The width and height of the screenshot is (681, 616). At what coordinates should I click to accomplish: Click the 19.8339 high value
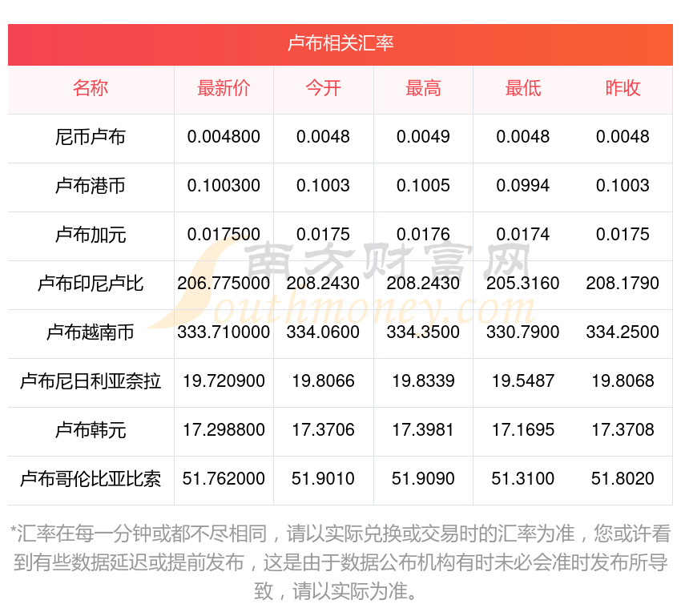pos(423,381)
